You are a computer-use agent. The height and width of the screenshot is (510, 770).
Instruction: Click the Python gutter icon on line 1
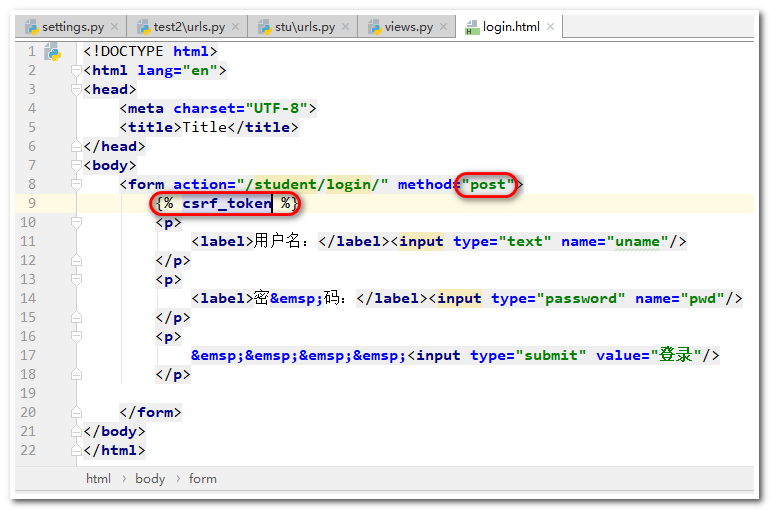click(x=53, y=52)
